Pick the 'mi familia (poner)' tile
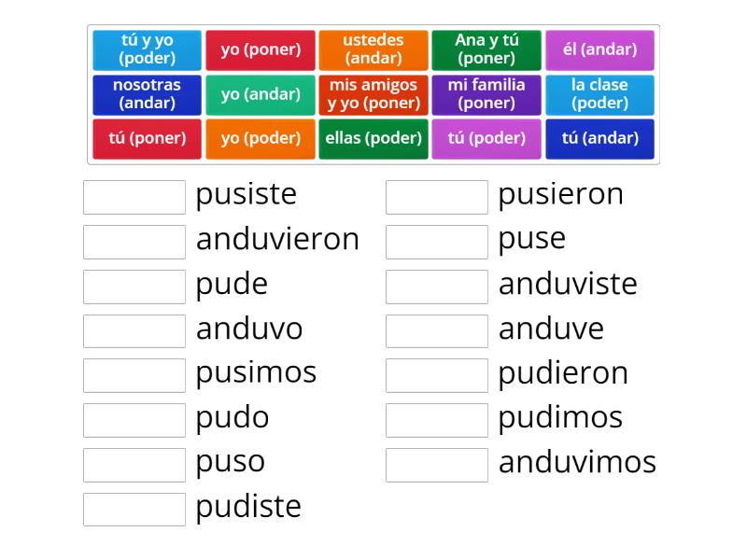This screenshot has width=747, height=560. pos(486,94)
